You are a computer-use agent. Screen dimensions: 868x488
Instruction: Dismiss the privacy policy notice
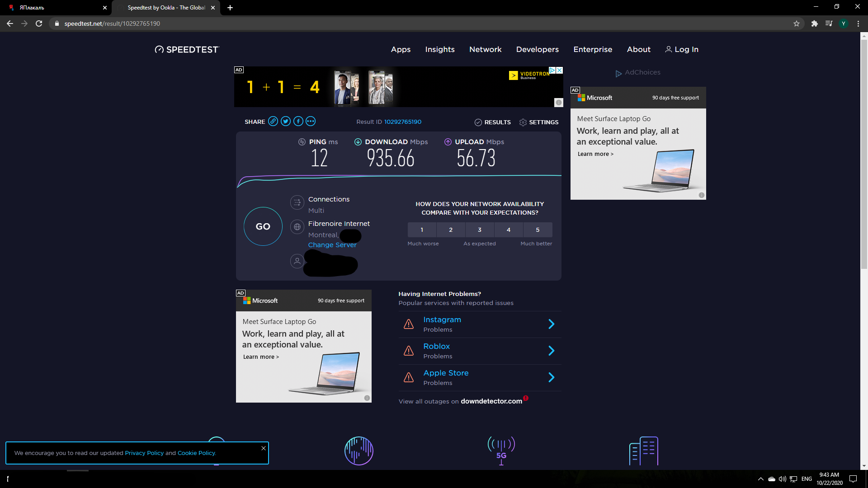pyautogui.click(x=264, y=448)
